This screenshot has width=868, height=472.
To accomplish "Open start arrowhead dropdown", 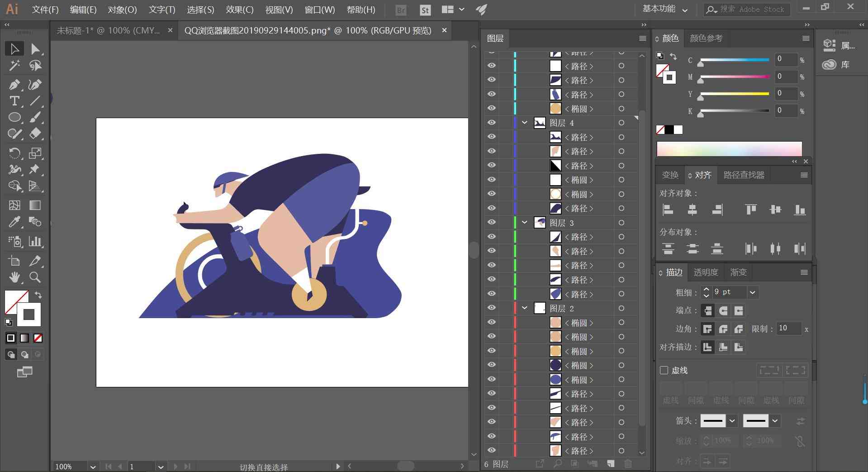I will pos(732,421).
